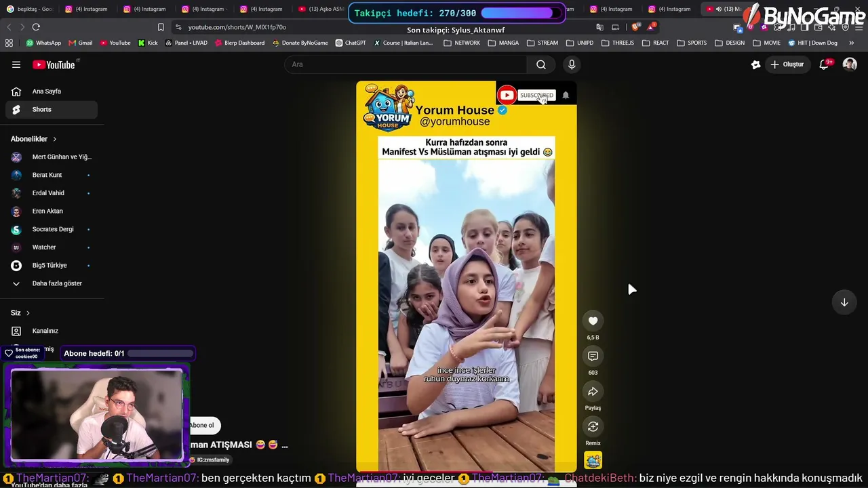The height and width of the screenshot is (488, 868).
Task: Expand the DESIGN bookmarks folder
Action: coord(730,43)
